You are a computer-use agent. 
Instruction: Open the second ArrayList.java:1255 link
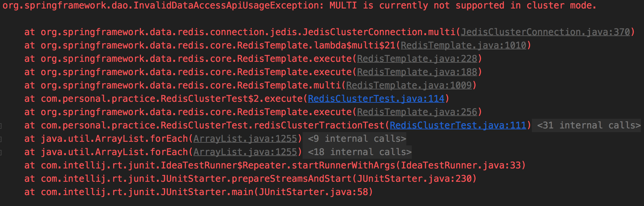[245, 152]
